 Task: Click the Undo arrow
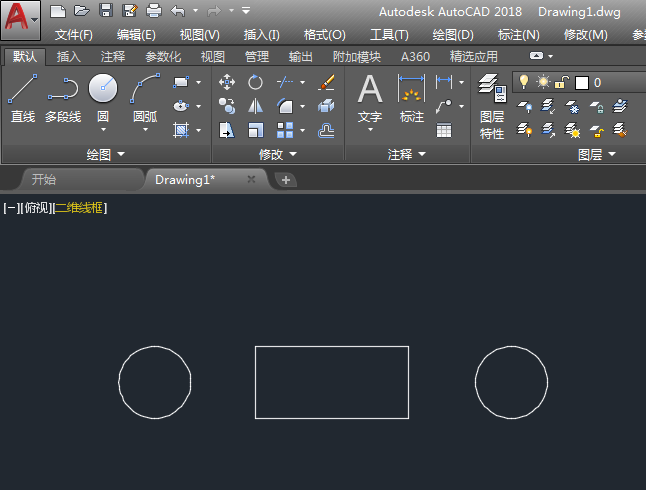pos(178,11)
